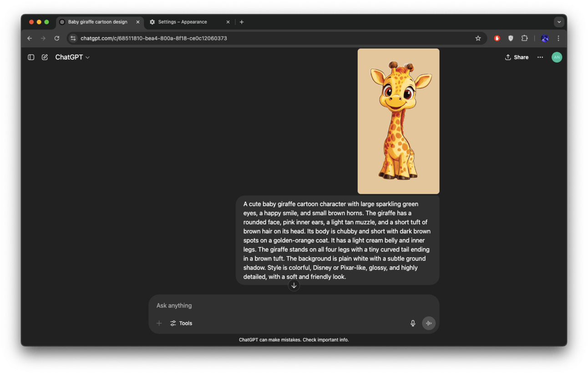The image size is (588, 374).
Task: Toggle the ChatGPT sidebar open
Action: 31,57
